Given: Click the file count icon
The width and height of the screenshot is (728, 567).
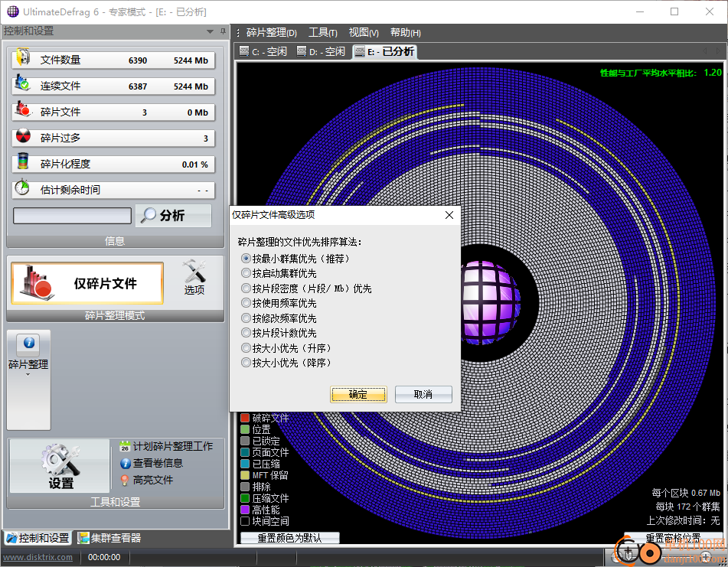Looking at the screenshot, I should point(23,57).
